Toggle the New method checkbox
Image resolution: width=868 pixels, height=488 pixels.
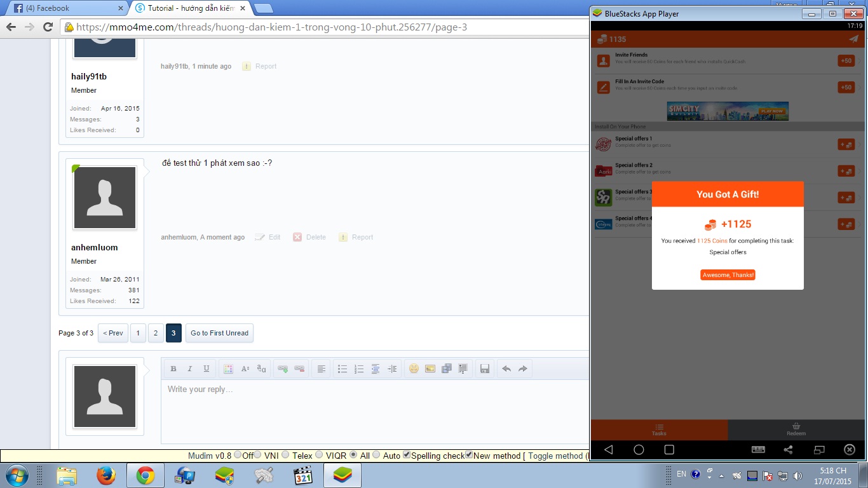click(469, 455)
